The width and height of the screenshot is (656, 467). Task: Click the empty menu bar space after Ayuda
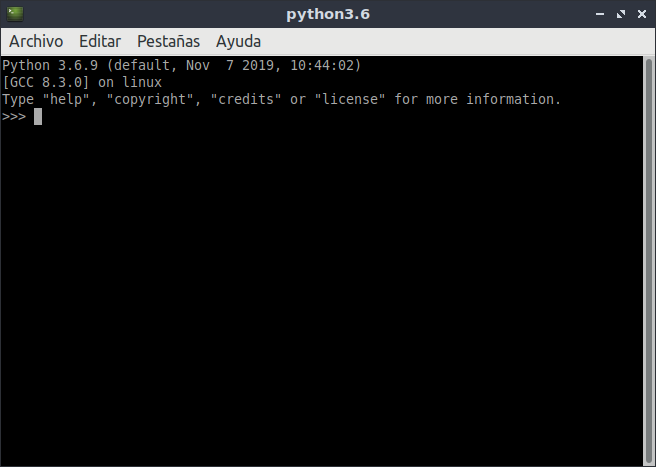coord(456,41)
